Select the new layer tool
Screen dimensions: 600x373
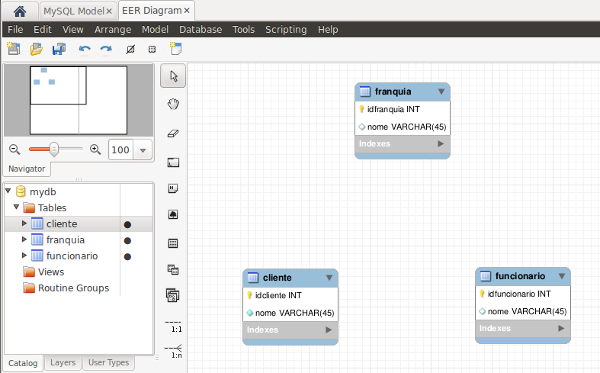(173, 163)
